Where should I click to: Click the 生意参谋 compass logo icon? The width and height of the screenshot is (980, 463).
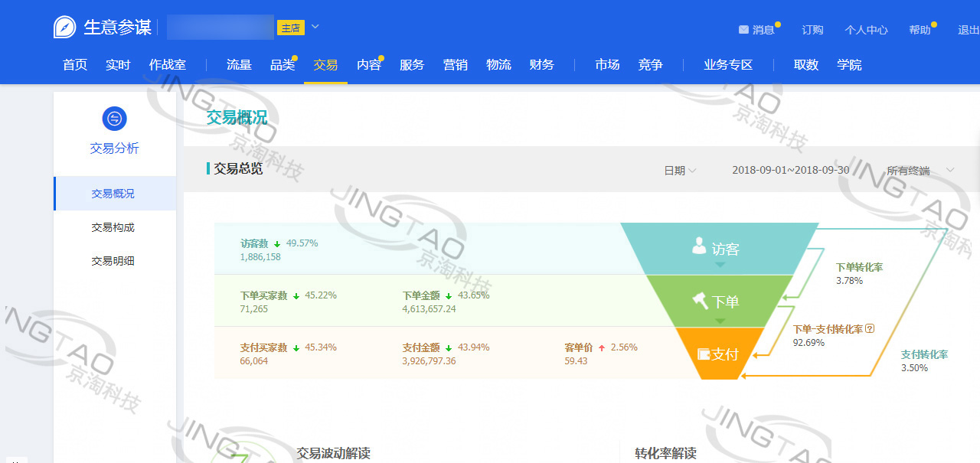tap(65, 28)
